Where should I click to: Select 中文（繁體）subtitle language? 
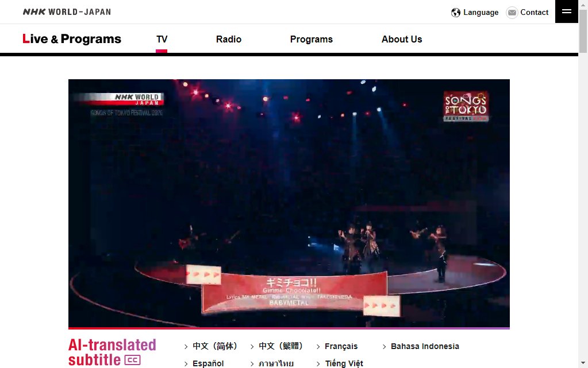[281, 346]
